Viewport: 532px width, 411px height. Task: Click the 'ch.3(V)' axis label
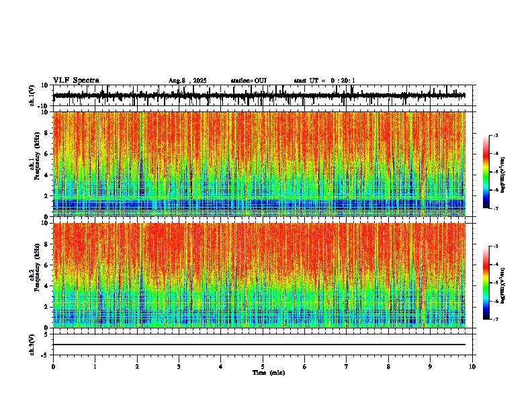click(x=32, y=345)
